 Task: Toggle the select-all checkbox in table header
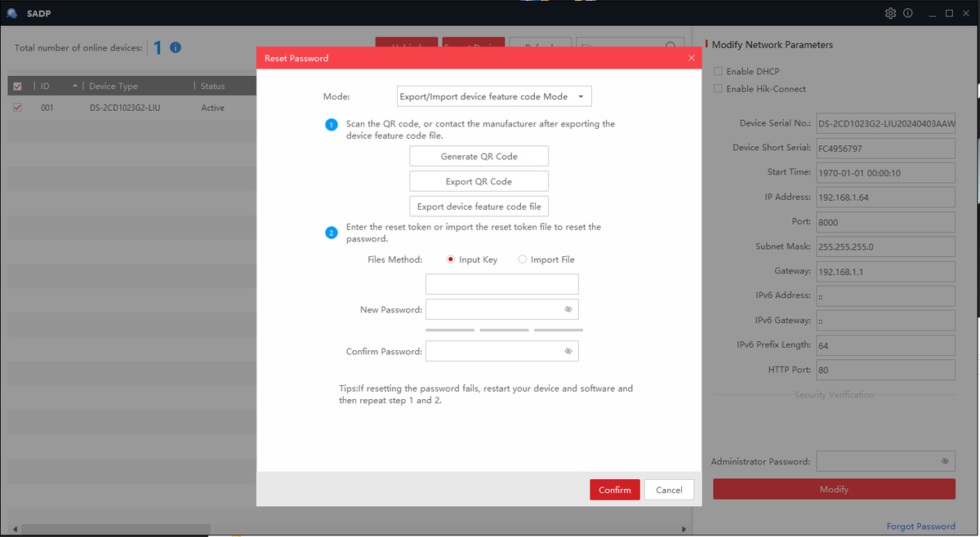tap(17, 86)
